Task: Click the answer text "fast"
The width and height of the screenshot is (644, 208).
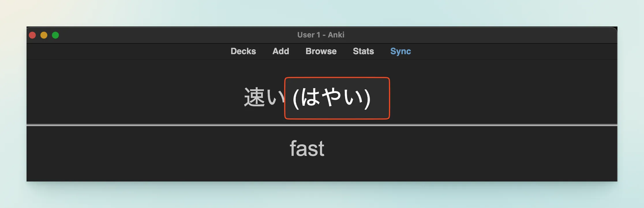Action: coord(307,149)
